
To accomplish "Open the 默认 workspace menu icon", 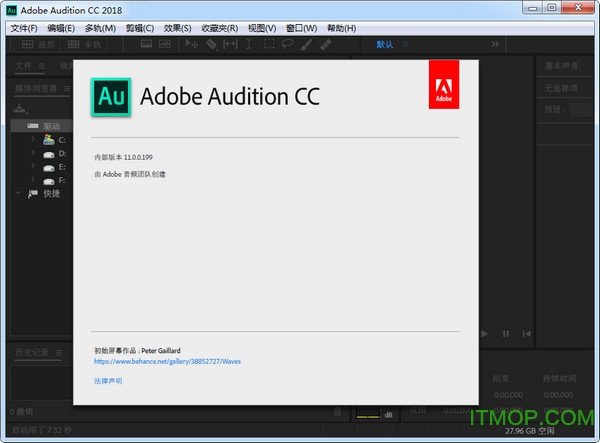I will [x=405, y=45].
